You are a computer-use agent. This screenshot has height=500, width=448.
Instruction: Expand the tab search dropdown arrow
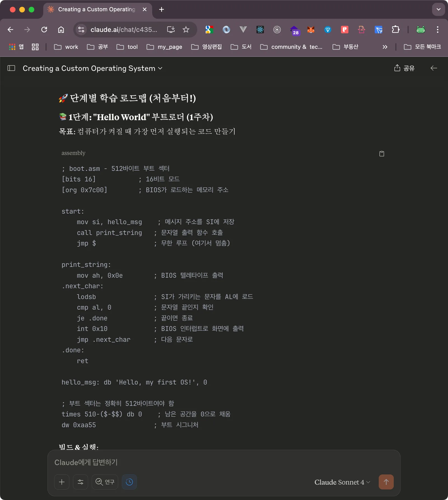(x=438, y=9)
